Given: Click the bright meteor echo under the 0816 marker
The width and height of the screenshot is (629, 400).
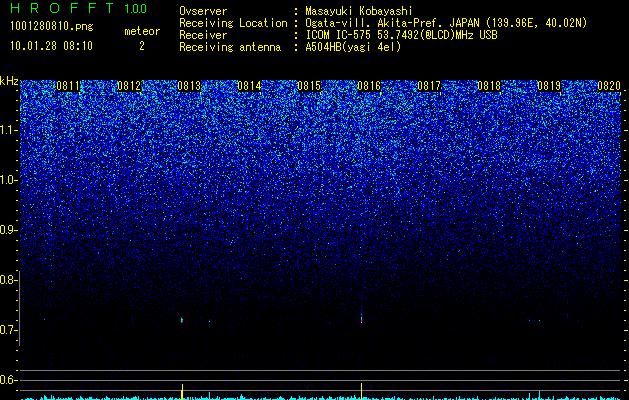Looking at the screenshot, I should click(361, 319).
